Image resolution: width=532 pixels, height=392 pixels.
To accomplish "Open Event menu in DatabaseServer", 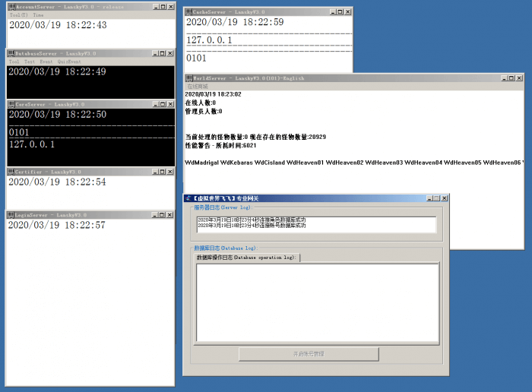I will [x=46, y=62].
